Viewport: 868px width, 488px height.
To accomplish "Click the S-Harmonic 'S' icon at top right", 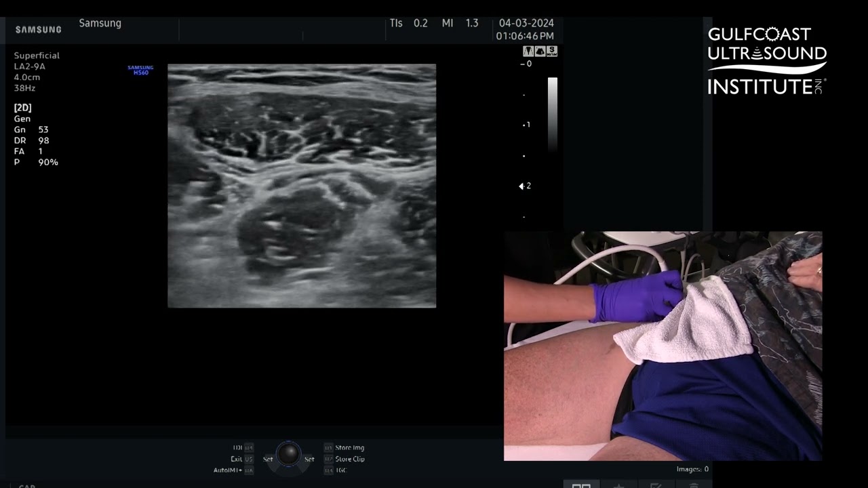I will [x=551, y=52].
